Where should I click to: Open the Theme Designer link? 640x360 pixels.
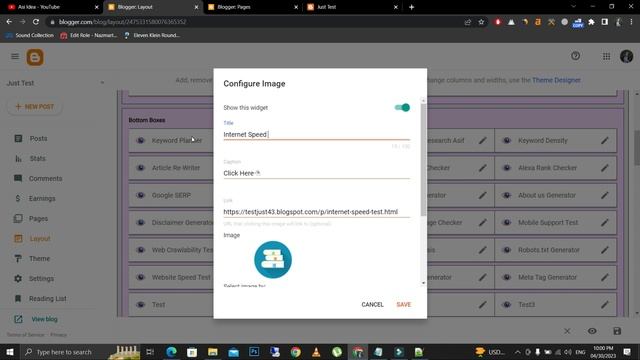pos(556,80)
